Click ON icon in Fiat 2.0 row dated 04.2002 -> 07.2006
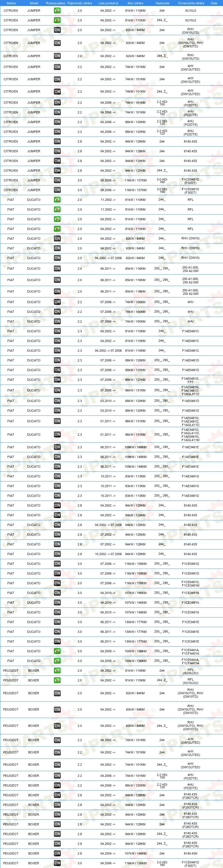 click(57, 258)
